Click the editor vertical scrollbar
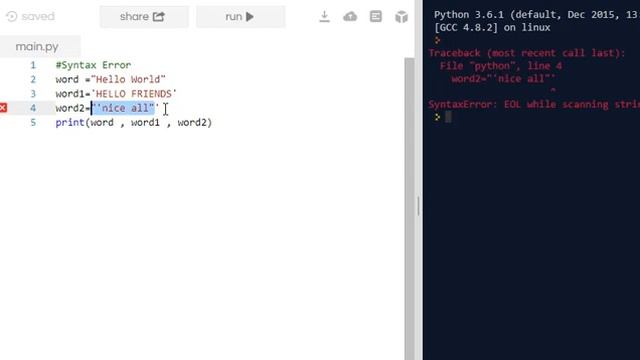 (409, 208)
